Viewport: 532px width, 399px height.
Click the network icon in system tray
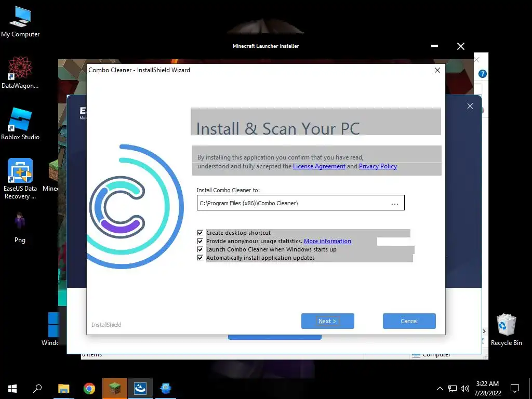[453, 389]
